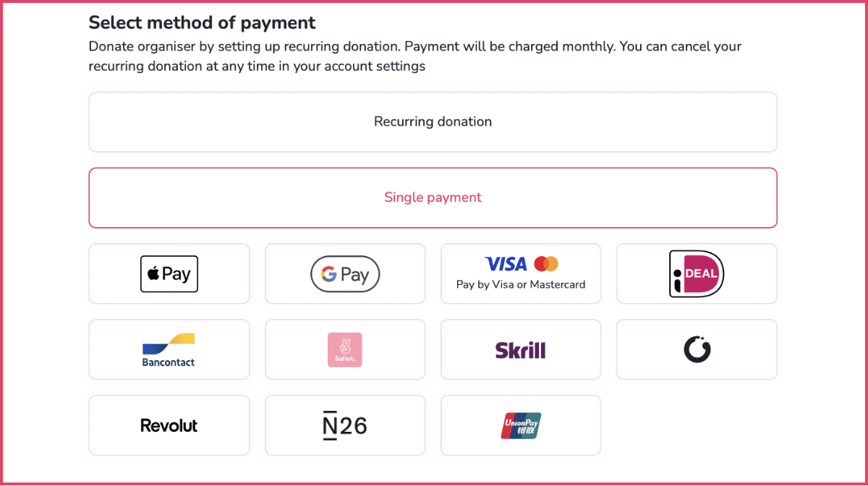868x486 pixels.
Task: Pick UnionPay as payment method
Action: click(521, 425)
